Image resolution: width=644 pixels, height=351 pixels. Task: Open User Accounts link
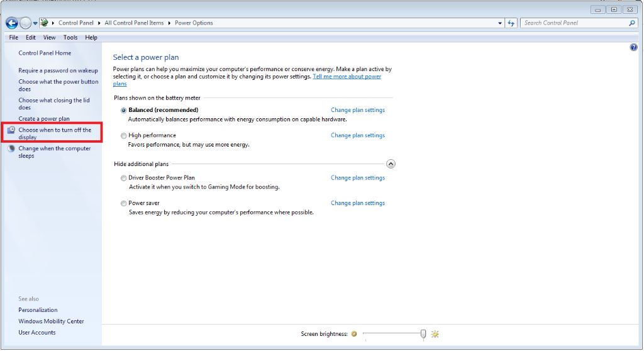(37, 333)
